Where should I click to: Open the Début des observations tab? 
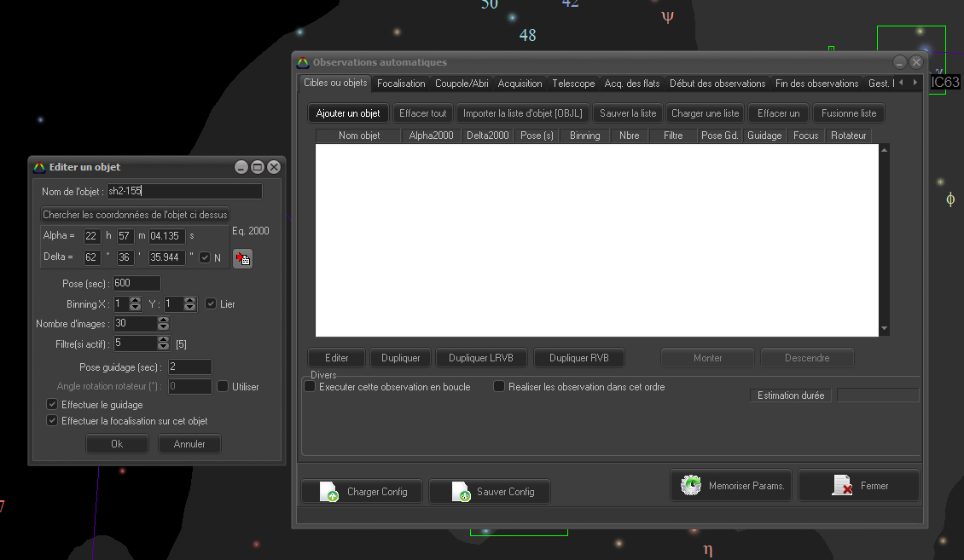click(717, 84)
